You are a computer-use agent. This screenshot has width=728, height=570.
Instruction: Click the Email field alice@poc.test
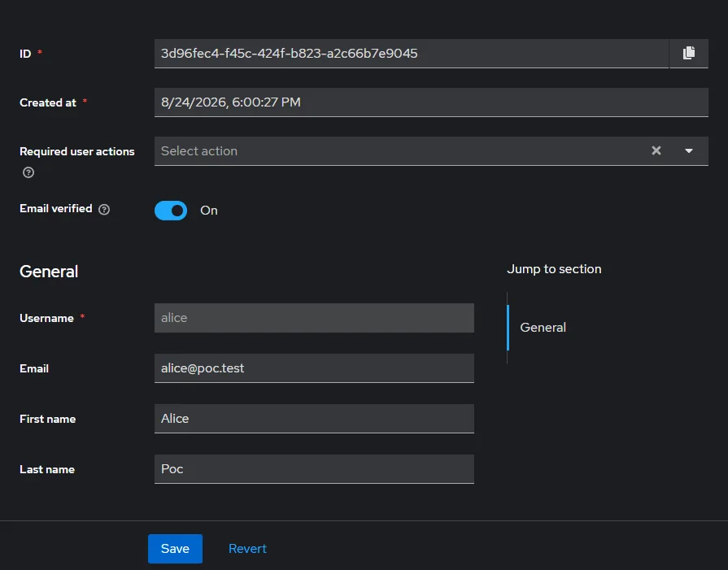pyautogui.click(x=314, y=368)
